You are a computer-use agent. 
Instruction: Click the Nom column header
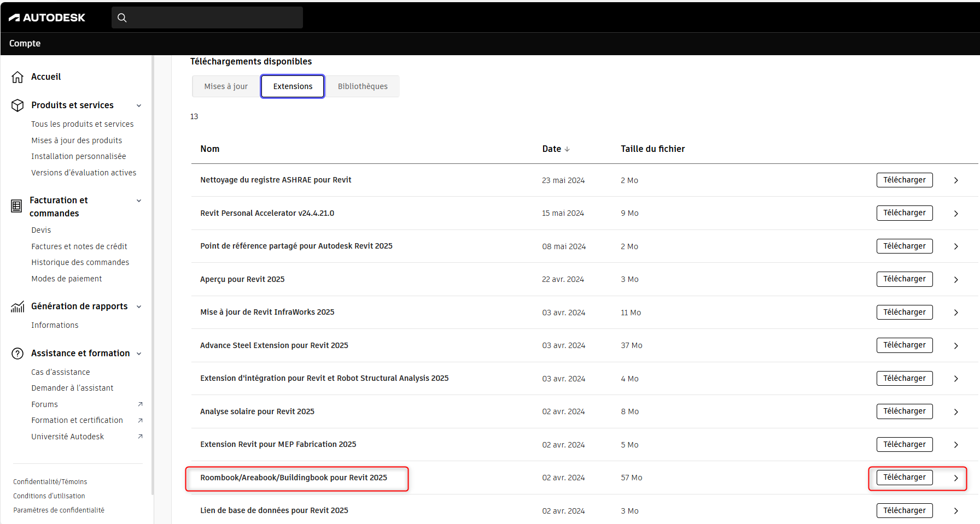coord(210,149)
